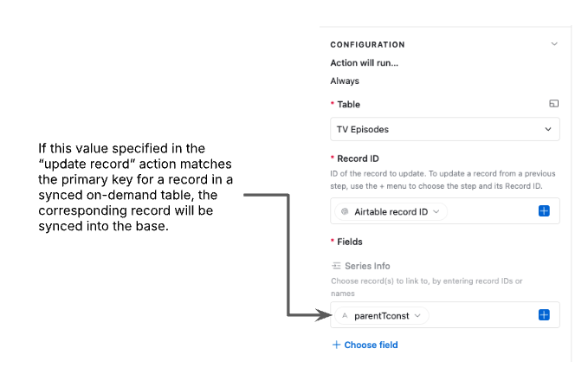
Task: Expand the parentTconst token chevron
Action: [x=417, y=316]
